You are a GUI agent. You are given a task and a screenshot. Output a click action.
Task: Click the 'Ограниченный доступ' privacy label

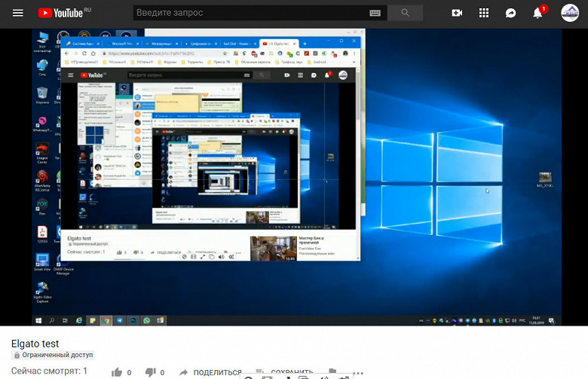point(57,355)
